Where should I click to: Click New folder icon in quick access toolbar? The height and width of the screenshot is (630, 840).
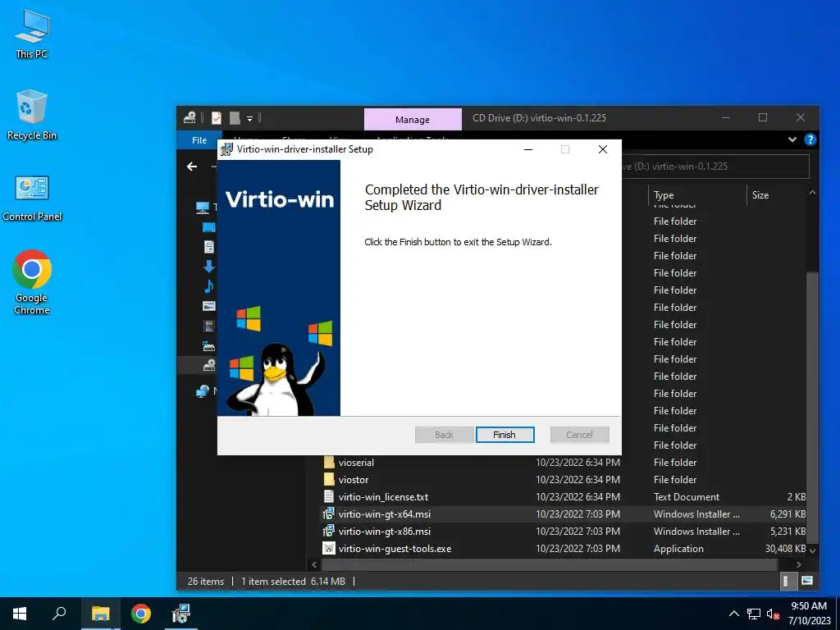[x=235, y=118]
